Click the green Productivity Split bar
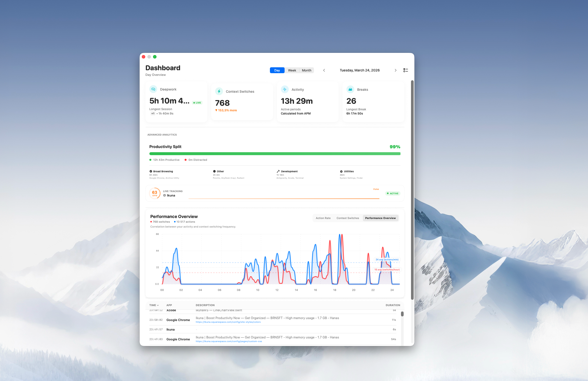The width and height of the screenshot is (588, 381). 275,154
